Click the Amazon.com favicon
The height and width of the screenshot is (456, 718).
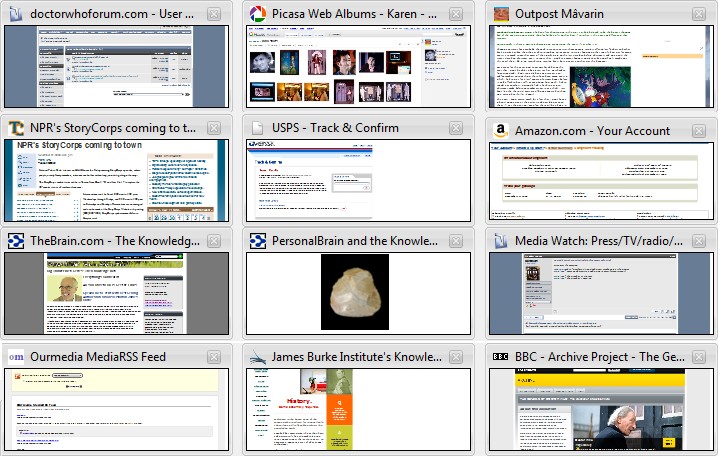coord(501,131)
